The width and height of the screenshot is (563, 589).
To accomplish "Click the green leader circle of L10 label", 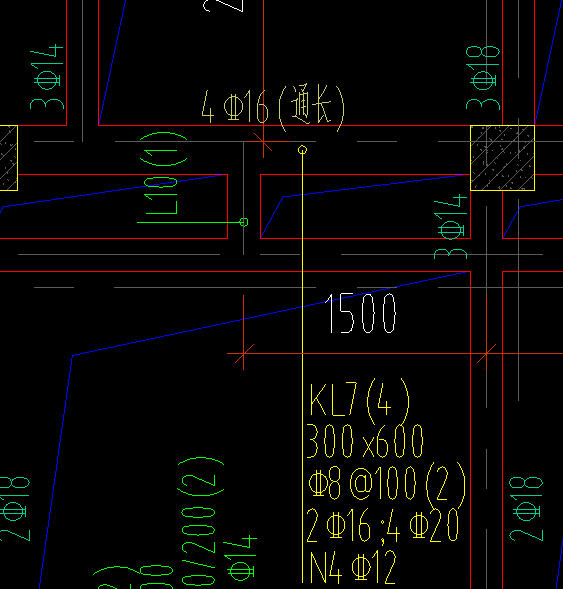I will click(244, 222).
